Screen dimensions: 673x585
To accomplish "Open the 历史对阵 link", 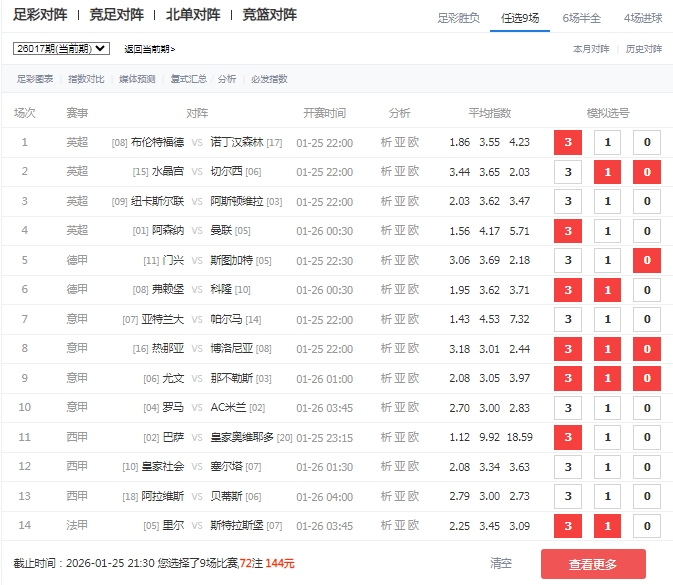I will pos(644,49).
